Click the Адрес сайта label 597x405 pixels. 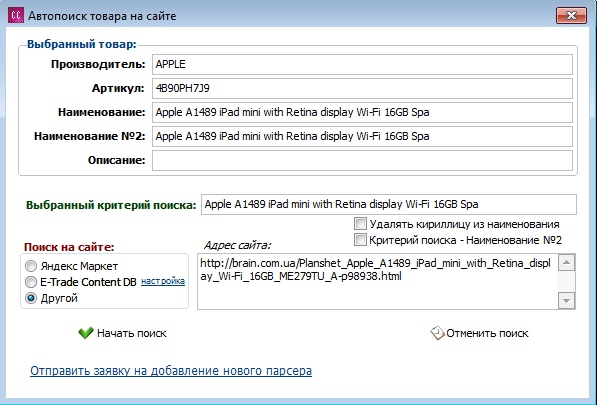pos(237,245)
